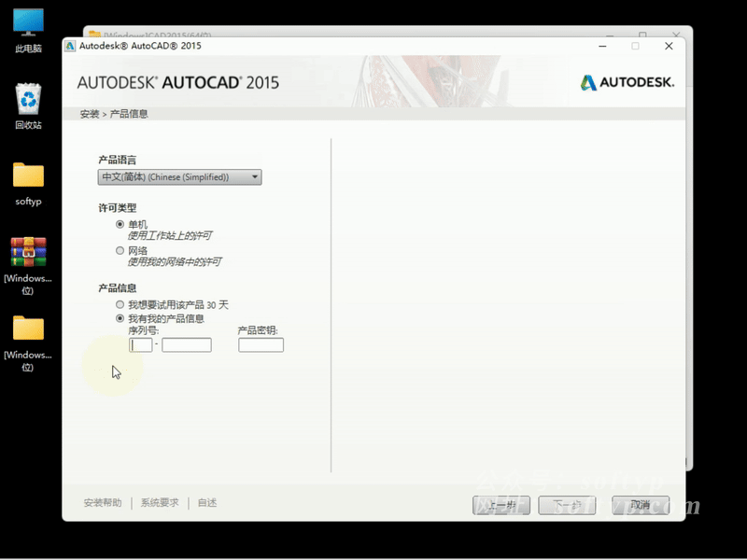The image size is (747, 560).
Task: Open the 回收站 recycle bin icon
Action: tap(28, 105)
